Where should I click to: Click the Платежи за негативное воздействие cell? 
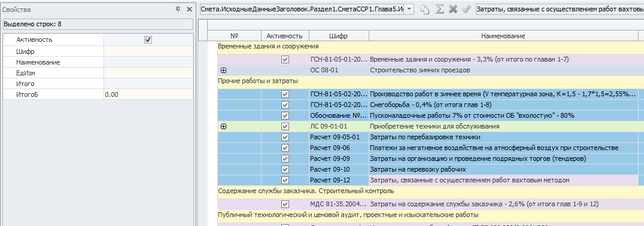(503, 148)
